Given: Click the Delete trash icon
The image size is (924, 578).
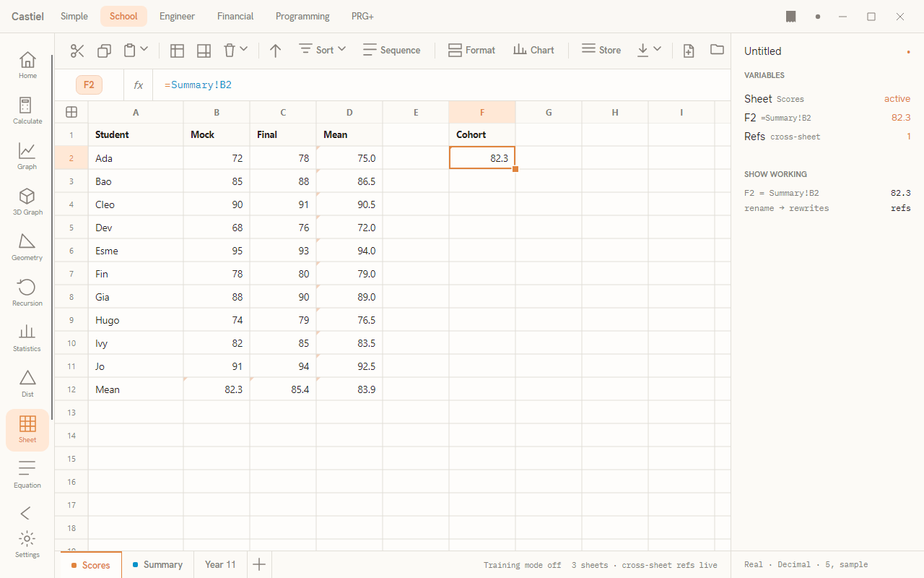Looking at the screenshot, I should (229, 51).
